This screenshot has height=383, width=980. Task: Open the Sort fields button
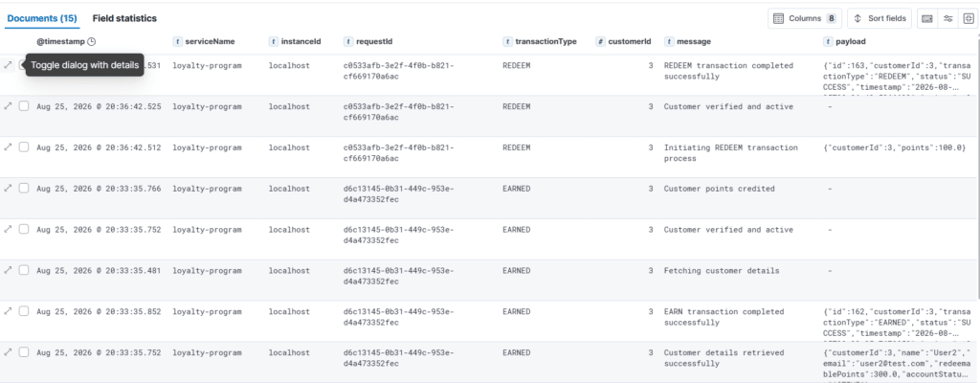(x=880, y=19)
